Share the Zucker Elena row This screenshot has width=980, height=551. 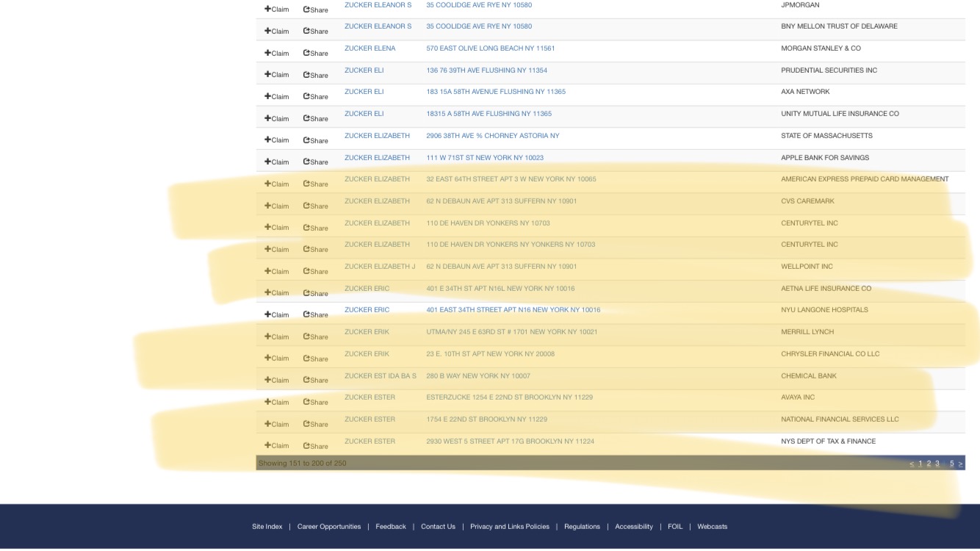pos(316,53)
